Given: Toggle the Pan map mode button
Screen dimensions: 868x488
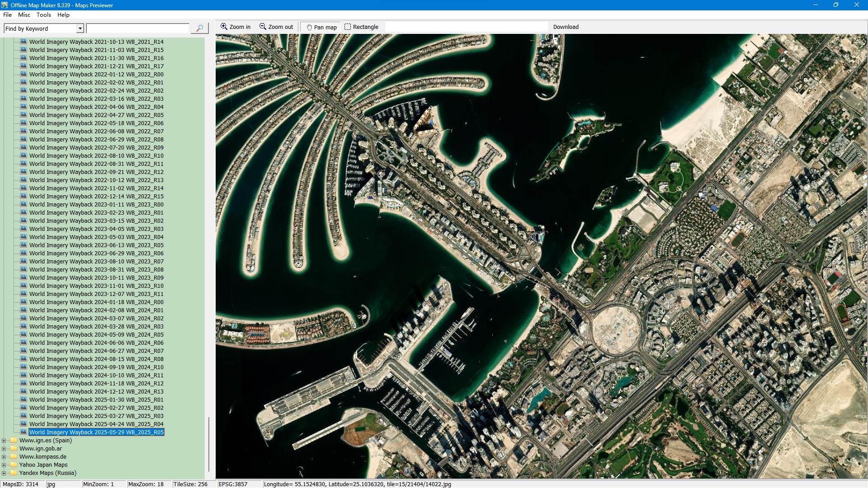Looking at the screenshot, I should pyautogui.click(x=321, y=27).
